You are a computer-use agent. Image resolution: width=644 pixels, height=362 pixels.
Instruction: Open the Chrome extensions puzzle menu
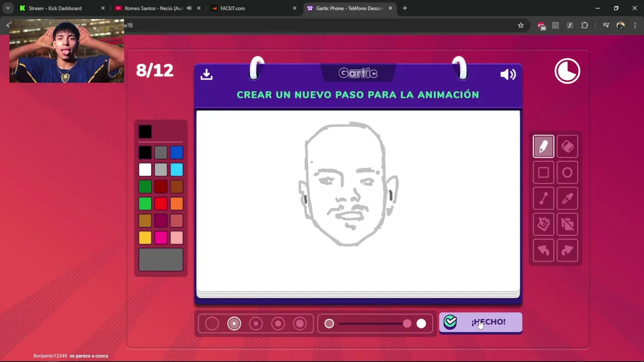[x=585, y=25]
